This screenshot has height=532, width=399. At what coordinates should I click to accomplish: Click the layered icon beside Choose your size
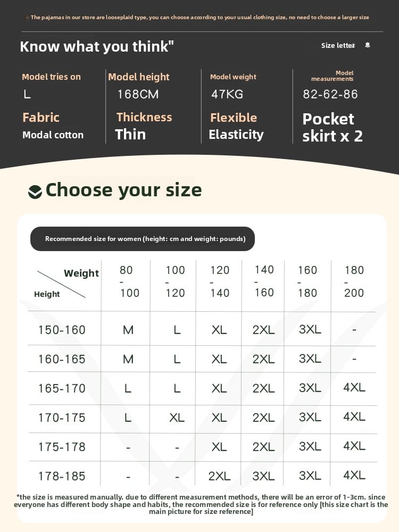click(x=35, y=192)
